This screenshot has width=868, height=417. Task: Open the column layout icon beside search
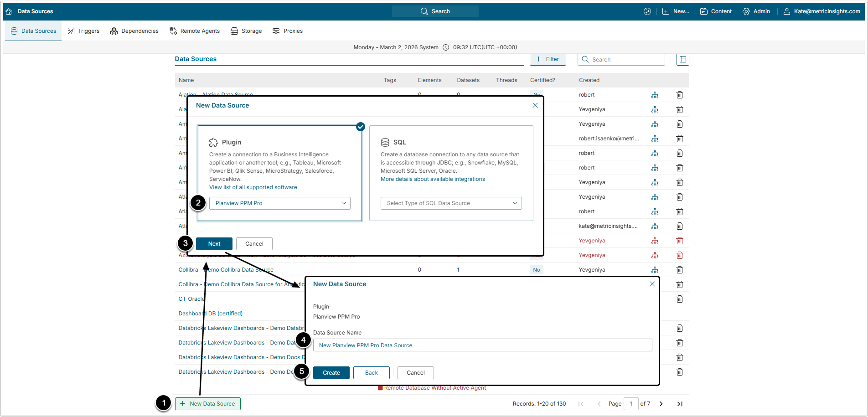click(682, 59)
